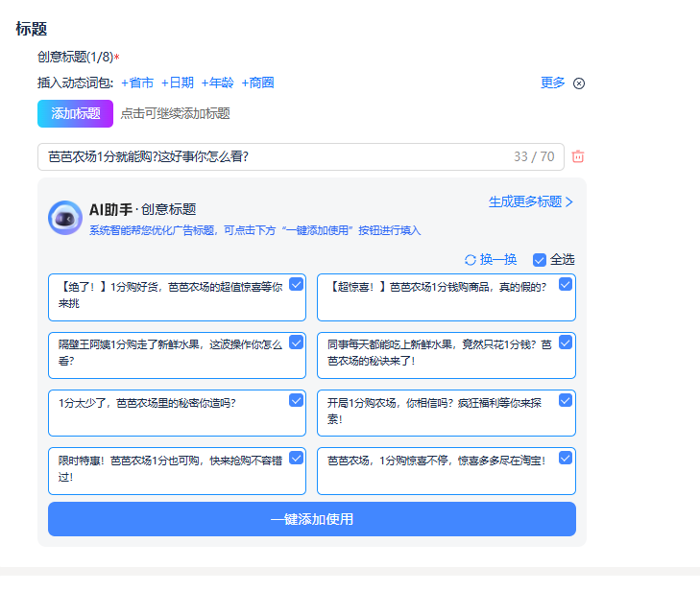Insert the +日期 dynamic word pack
The width and height of the screenshot is (700, 591).
point(178,83)
